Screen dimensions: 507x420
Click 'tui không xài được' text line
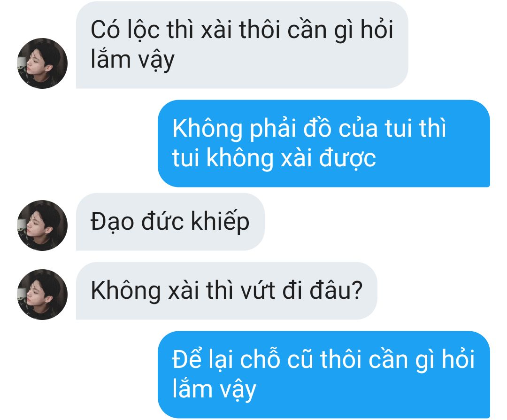(274, 158)
